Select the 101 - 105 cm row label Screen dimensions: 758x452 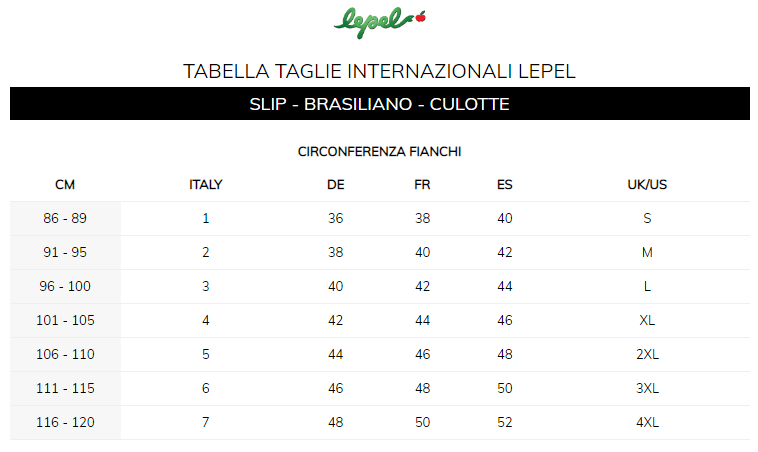(65, 320)
